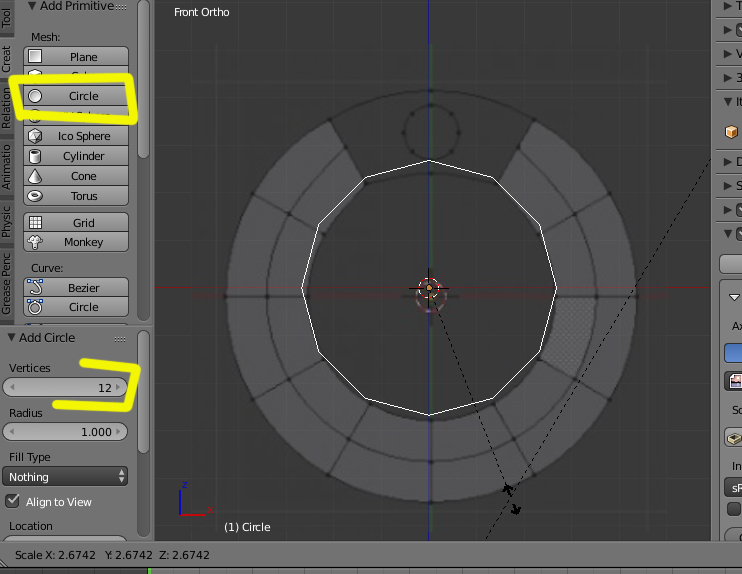Viewport: 742px width, 574px height.
Task: Select the 3D cursor at origin
Action: (x=429, y=288)
